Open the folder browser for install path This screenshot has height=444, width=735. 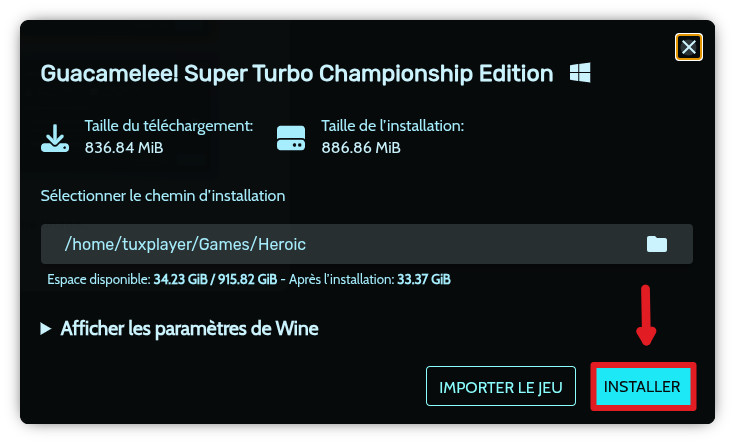(x=656, y=244)
